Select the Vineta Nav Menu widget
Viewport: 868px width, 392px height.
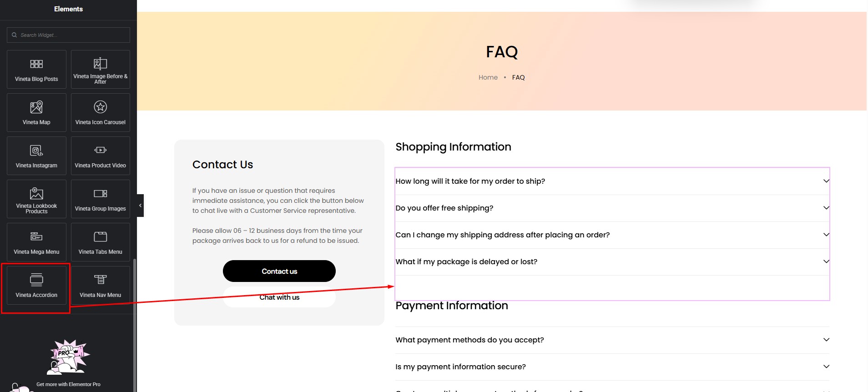101,285
